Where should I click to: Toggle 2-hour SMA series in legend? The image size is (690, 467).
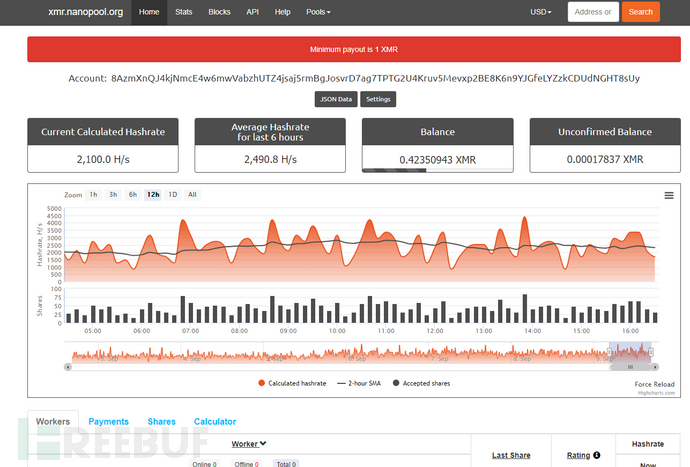[359, 383]
